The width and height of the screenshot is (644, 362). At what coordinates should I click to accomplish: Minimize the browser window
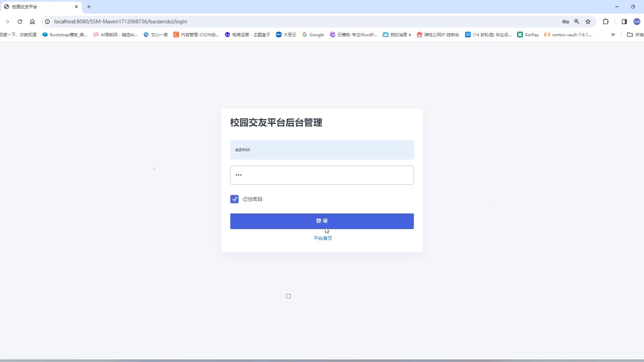[x=617, y=7]
